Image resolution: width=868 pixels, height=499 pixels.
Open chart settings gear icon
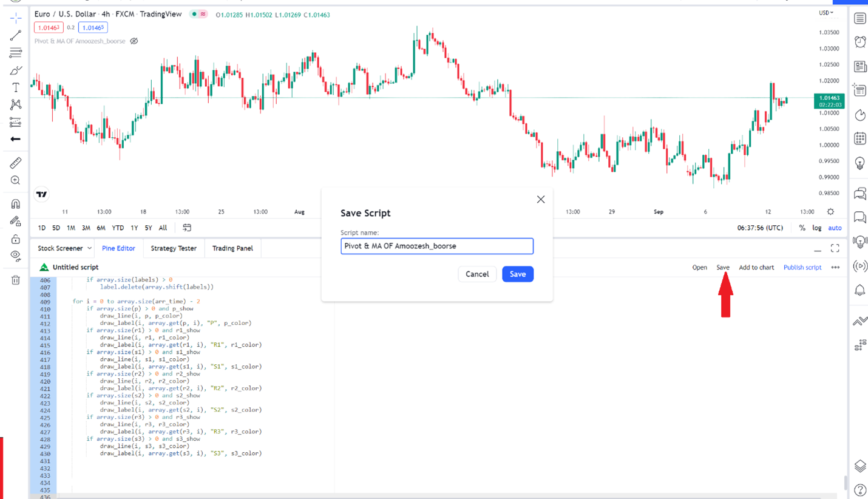[830, 212]
